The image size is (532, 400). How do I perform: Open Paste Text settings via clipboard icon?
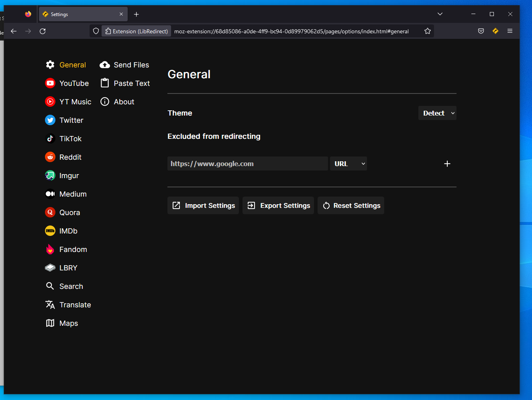pos(105,83)
